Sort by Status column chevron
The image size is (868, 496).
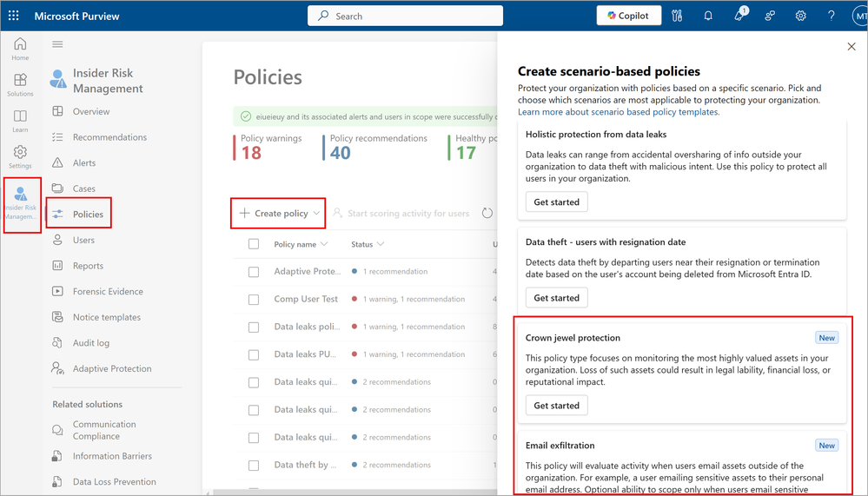(x=381, y=244)
